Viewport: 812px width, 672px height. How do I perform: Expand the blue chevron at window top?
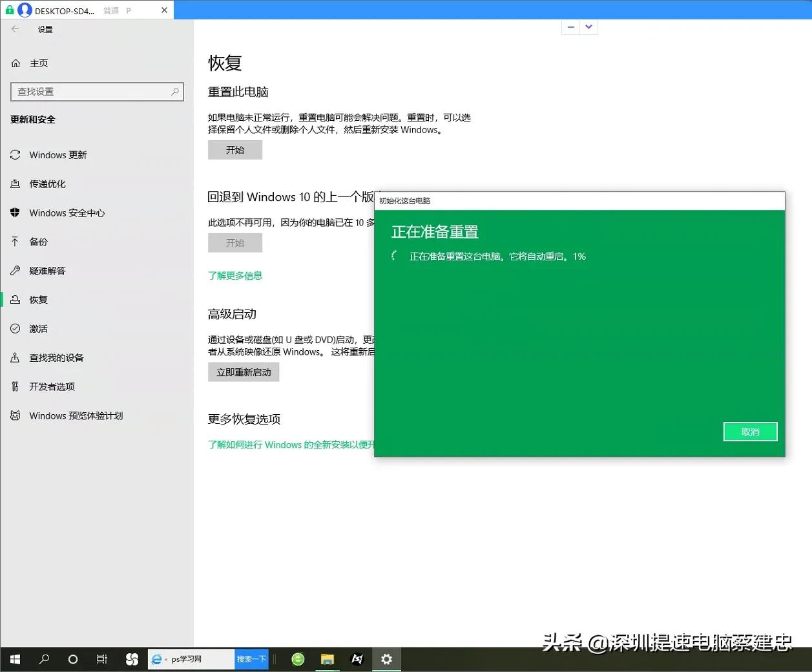588,27
